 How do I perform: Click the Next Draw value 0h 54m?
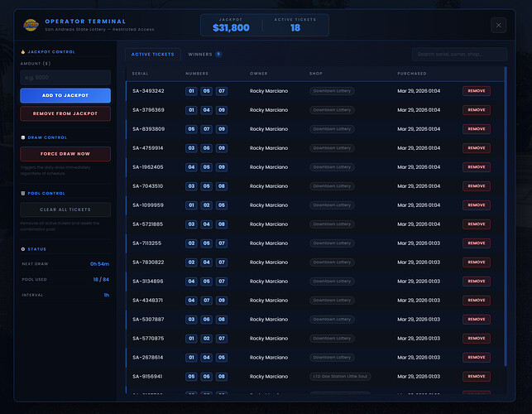[x=99, y=264]
